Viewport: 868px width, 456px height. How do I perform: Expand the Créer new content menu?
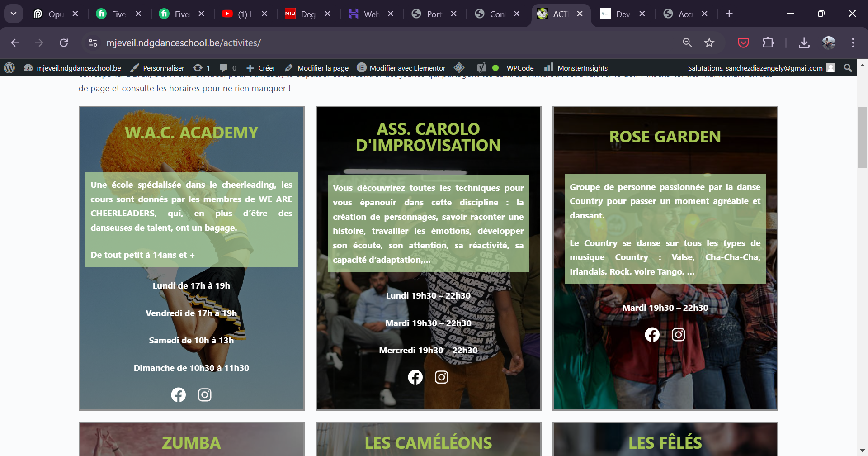(x=261, y=68)
